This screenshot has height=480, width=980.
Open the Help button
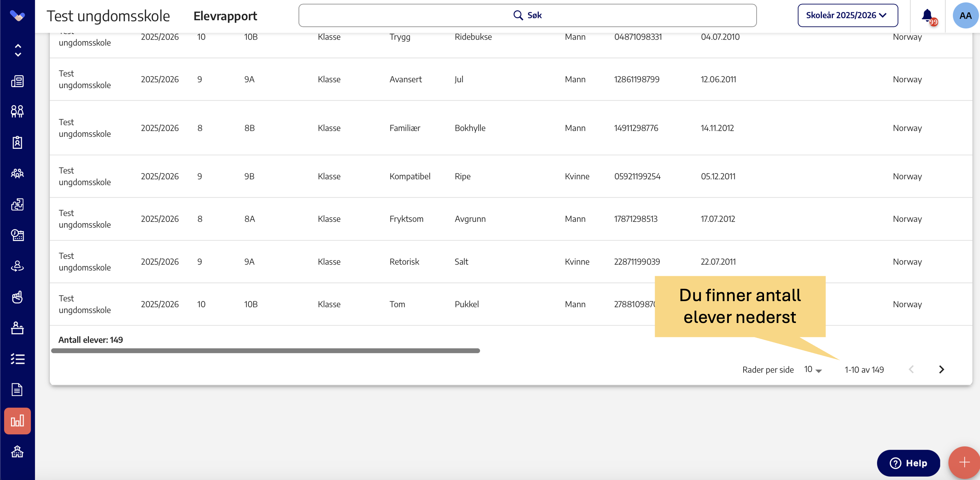(x=908, y=463)
